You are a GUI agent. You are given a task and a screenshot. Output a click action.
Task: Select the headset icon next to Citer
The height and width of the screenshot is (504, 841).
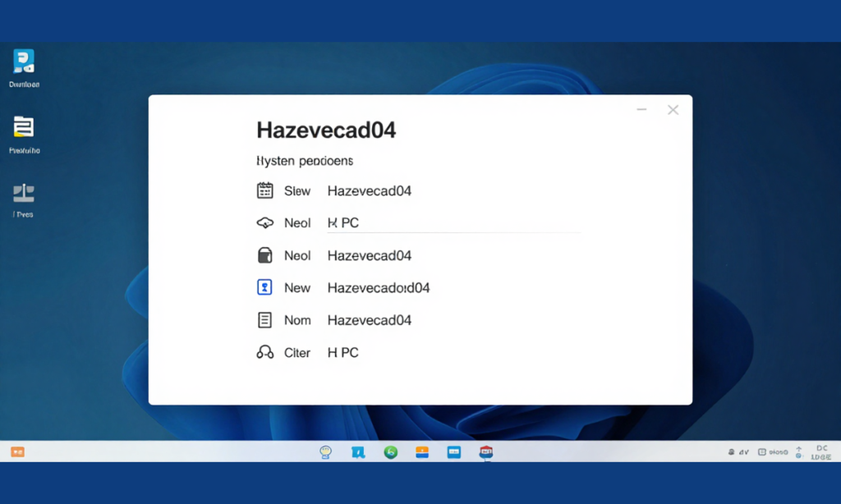(x=265, y=352)
